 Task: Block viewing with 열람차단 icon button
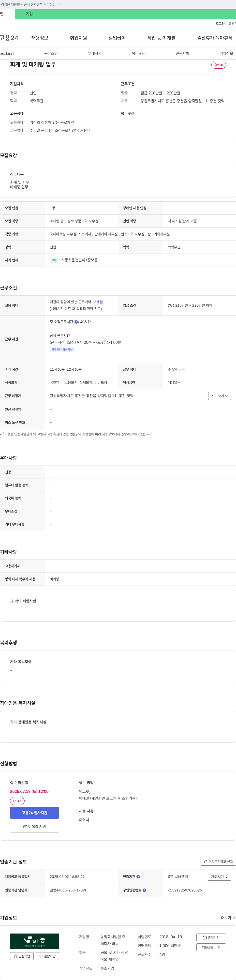pos(47,956)
